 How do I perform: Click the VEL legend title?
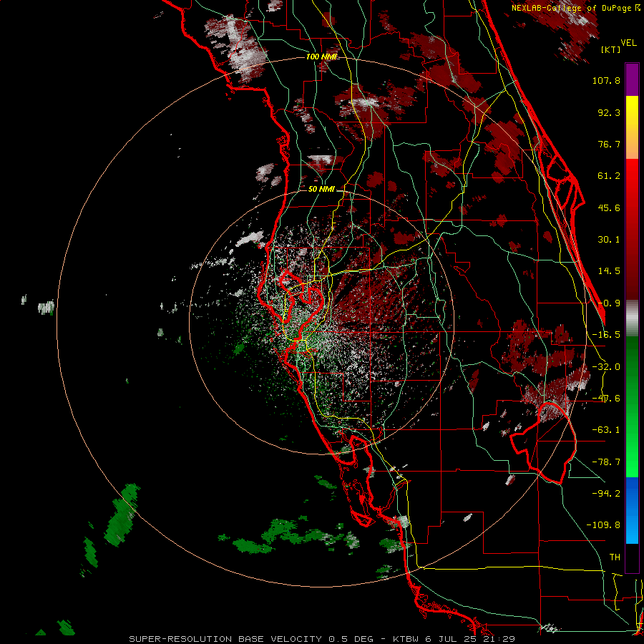pyautogui.click(x=628, y=43)
